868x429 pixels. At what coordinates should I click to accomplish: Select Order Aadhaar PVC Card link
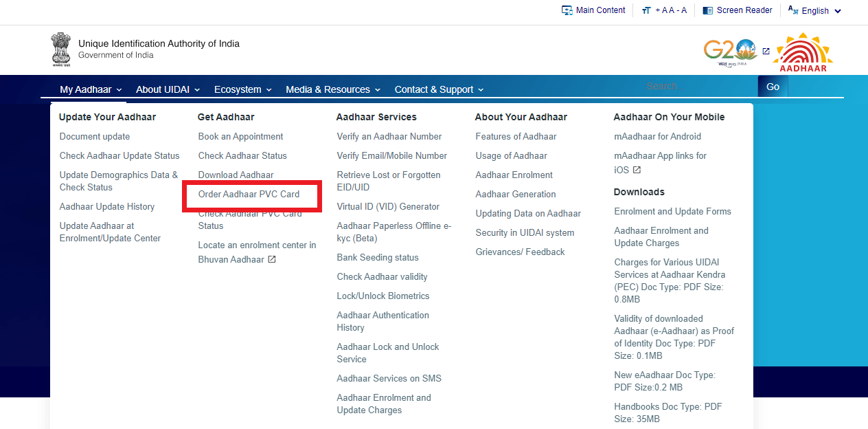tap(249, 195)
